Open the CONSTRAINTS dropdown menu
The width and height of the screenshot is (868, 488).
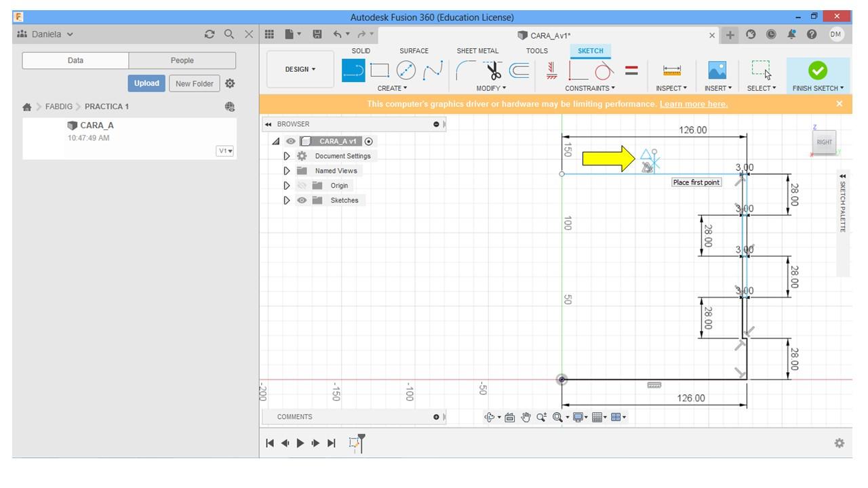pyautogui.click(x=590, y=88)
